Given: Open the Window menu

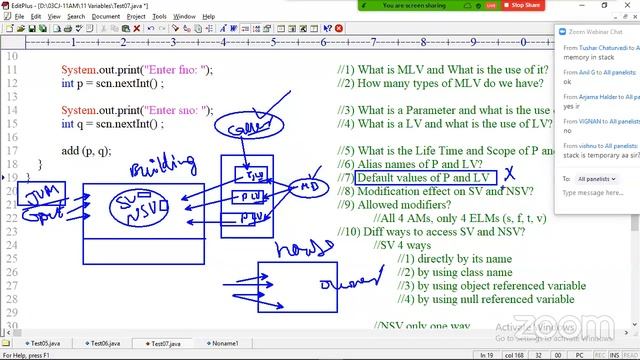Looking at the screenshot, I should 184,17.
